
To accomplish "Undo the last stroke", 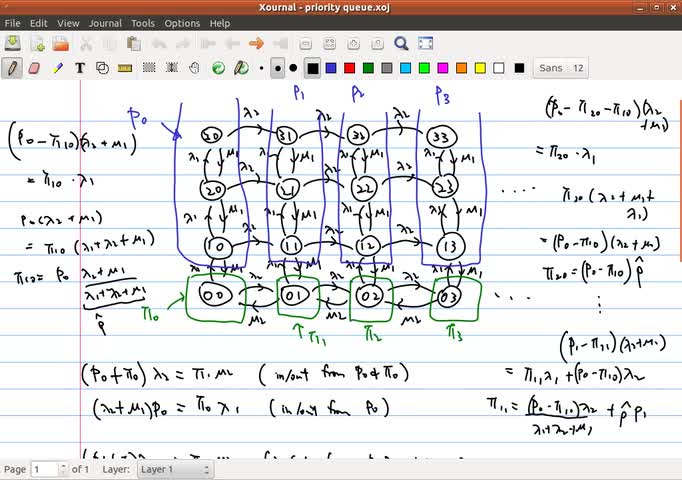I will pos(159,43).
